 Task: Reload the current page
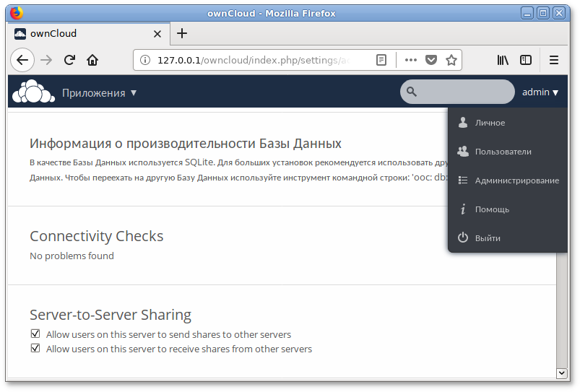click(69, 60)
